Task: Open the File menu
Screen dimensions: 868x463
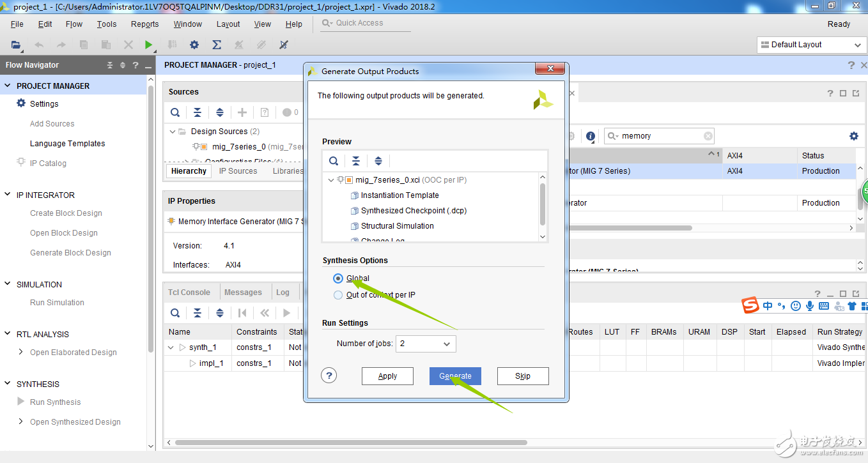Action: tap(17, 24)
